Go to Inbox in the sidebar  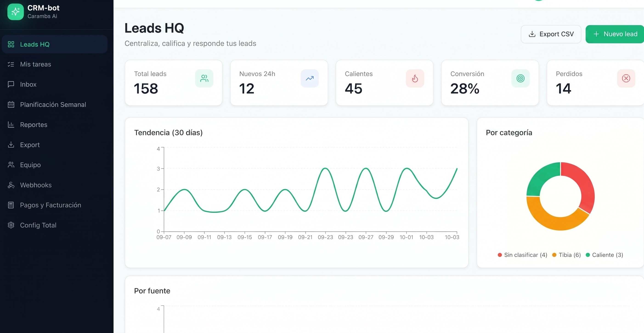click(x=54, y=84)
